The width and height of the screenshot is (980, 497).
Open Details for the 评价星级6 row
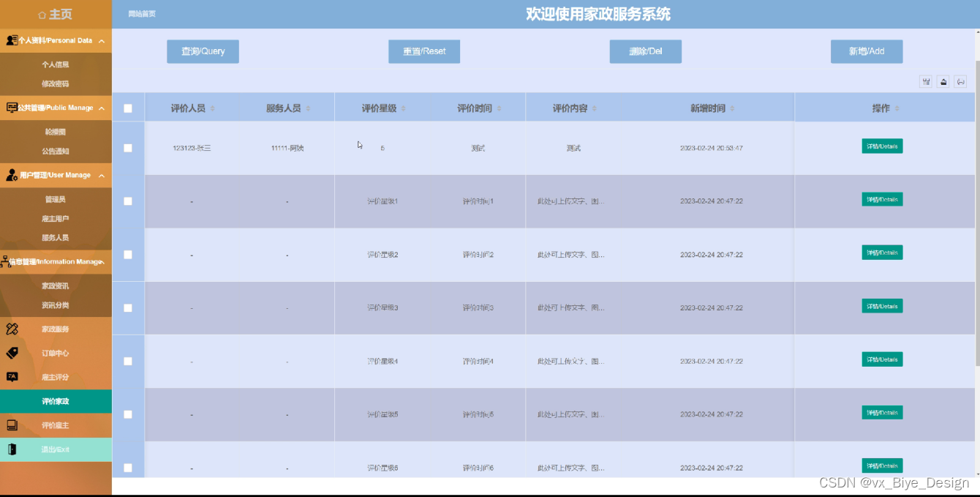click(x=882, y=466)
